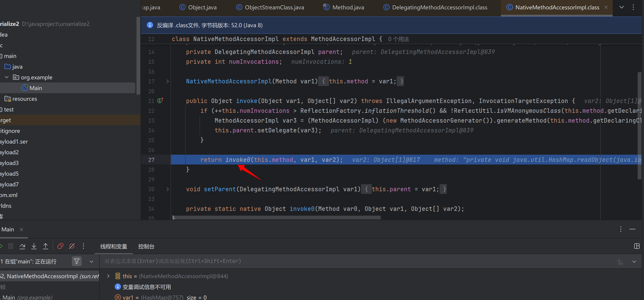Show hidden editor tabs dropdown
The image size is (644, 300).
pos(621,7)
